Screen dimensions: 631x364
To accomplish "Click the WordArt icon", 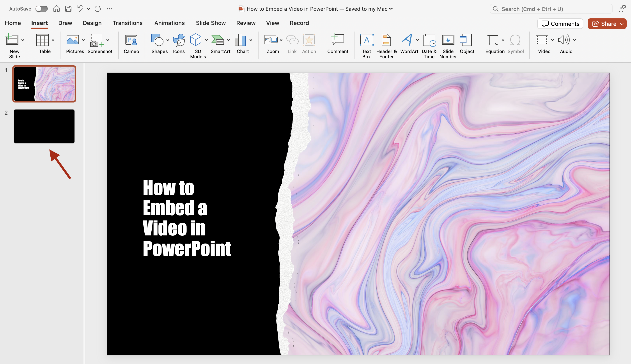I will tap(407, 40).
